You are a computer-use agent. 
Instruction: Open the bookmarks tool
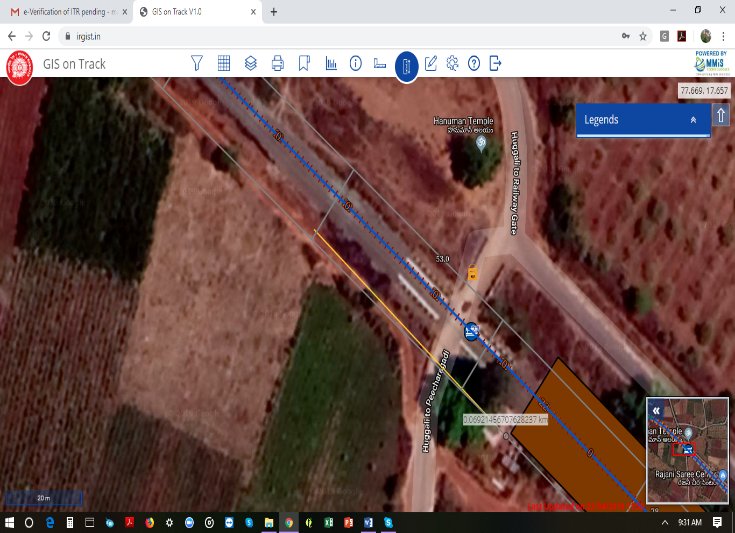(x=304, y=64)
